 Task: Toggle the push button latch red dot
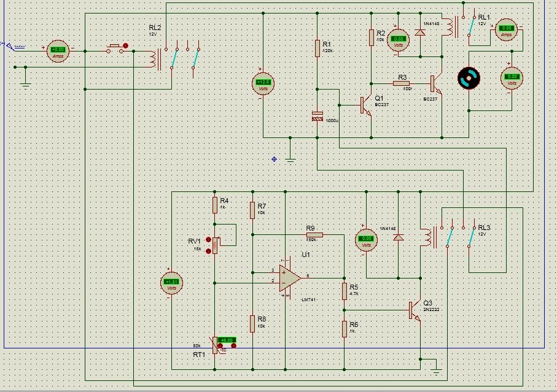click(x=125, y=46)
